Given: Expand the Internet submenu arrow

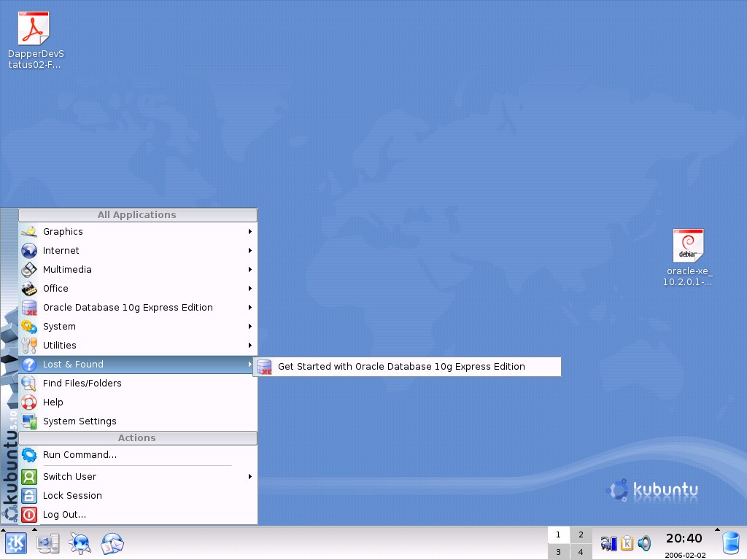Looking at the screenshot, I should point(249,251).
